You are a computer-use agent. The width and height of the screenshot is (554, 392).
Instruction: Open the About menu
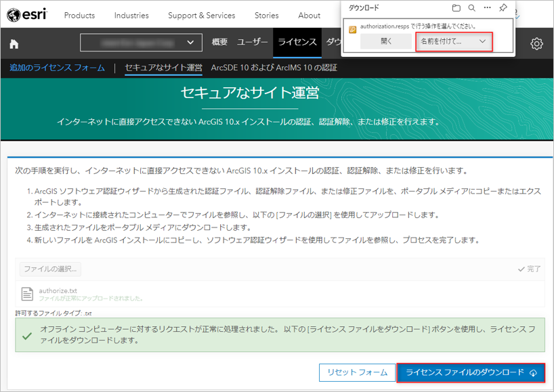pyautogui.click(x=309, y=16)
